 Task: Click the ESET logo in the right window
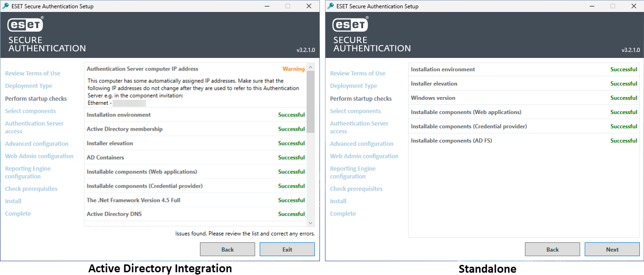[350, 25]
